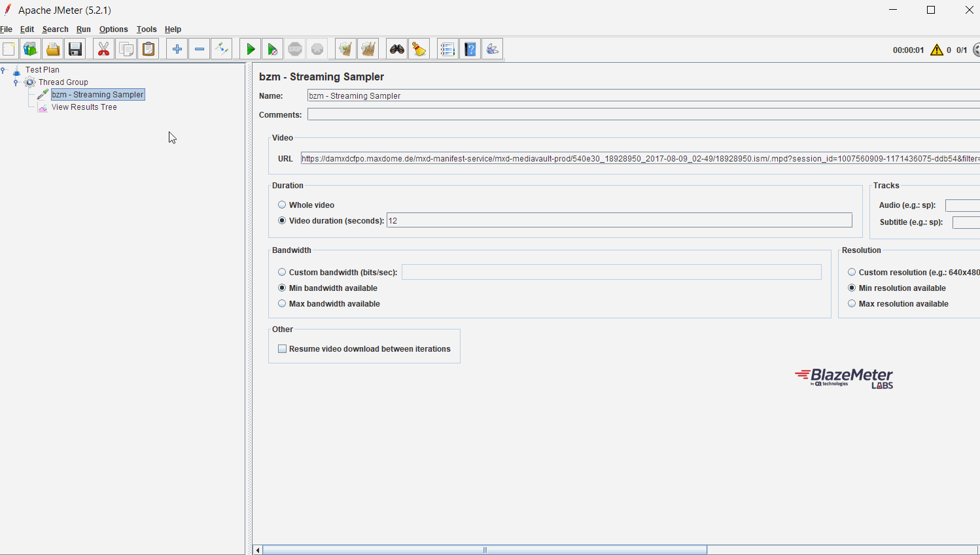
Task: Click the yellow warning triangle log icon
Action: pyautogui.click(x=937, y=50)
